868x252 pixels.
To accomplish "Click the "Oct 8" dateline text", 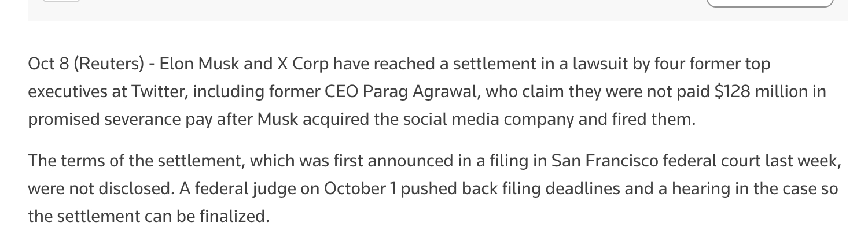I will click(x=48, y=64).
